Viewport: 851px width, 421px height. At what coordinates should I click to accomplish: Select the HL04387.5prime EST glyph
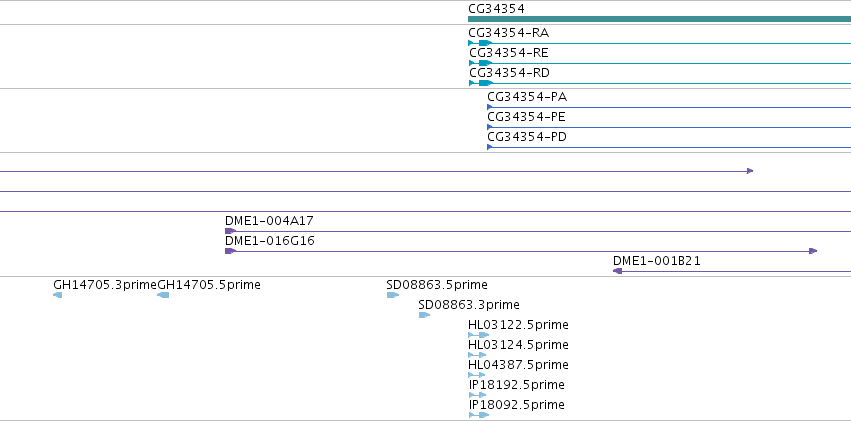coord(477,375)
